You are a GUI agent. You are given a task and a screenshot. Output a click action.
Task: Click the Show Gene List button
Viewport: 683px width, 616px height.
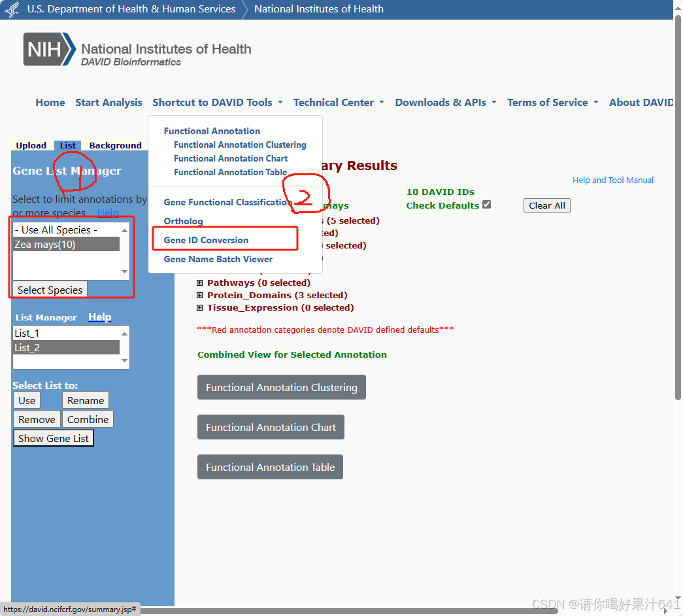coord(54,439)
